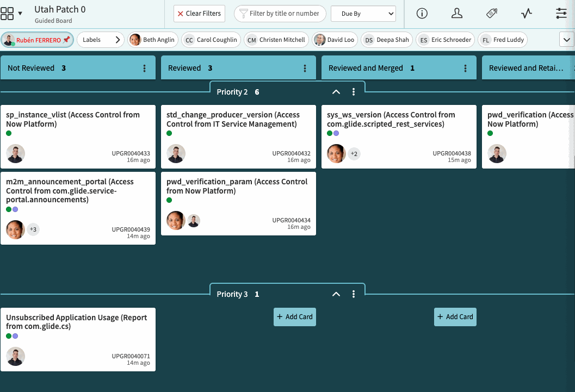Select the Reviewed and Merged lane header
The height and width of the screenshot is (392, 575).
399,68
